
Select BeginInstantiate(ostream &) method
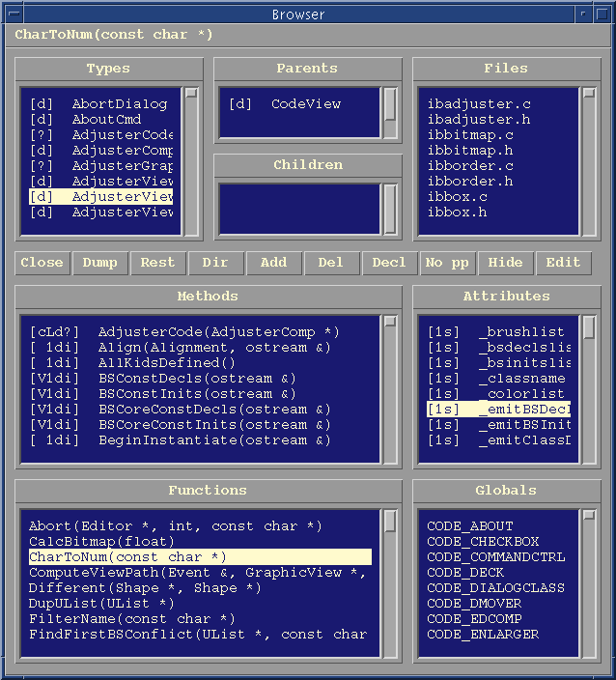tap(200, 440)
